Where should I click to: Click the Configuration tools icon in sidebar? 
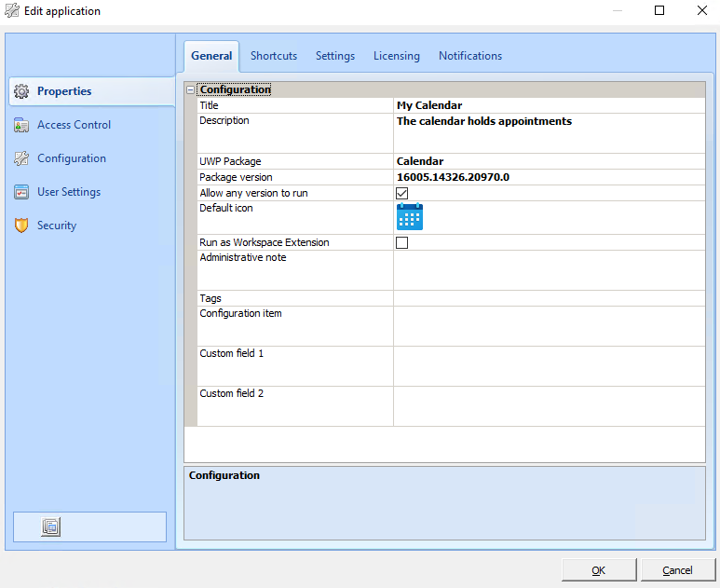click(x=21, y=158)
